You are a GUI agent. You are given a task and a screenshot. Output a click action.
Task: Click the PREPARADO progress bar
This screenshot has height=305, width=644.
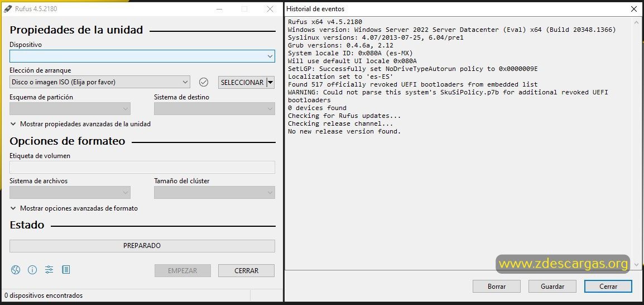tap(142, 246)
